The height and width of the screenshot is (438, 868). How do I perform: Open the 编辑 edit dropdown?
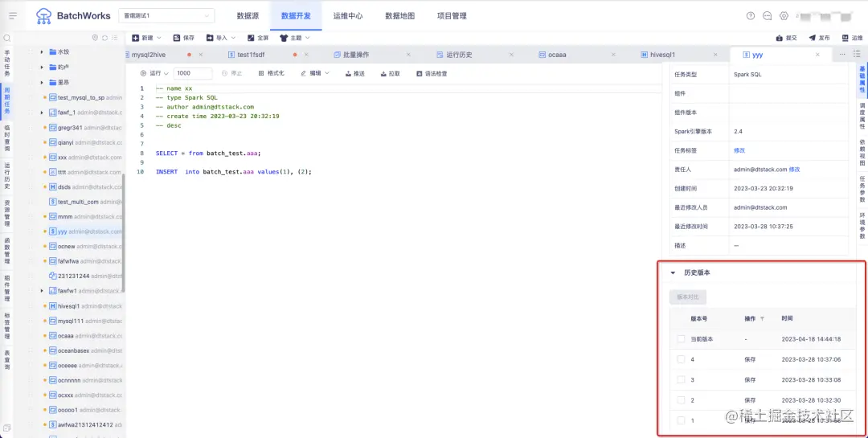click(315, 73)
